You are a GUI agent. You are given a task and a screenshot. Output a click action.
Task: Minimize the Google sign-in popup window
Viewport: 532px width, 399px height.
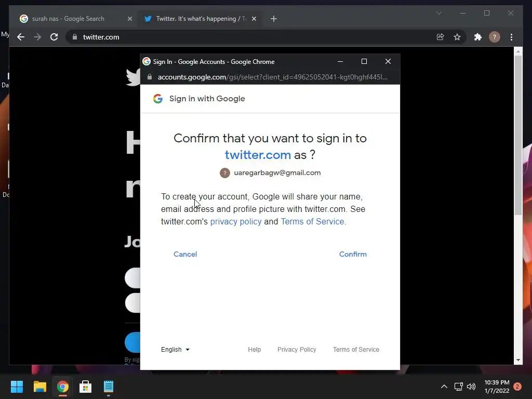[x=340, y=61]
